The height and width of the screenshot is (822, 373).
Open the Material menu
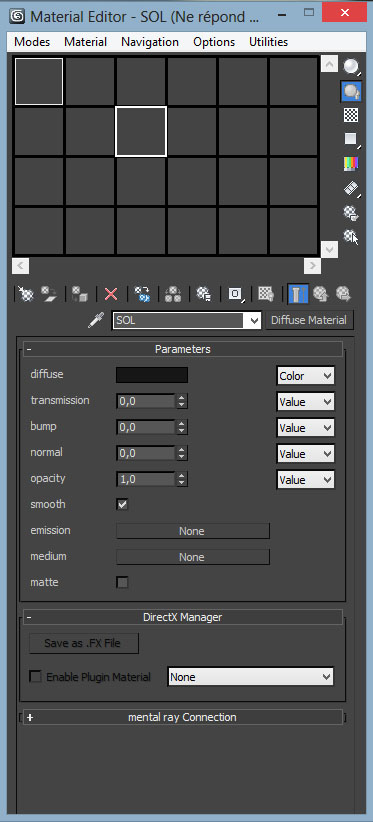85,42
